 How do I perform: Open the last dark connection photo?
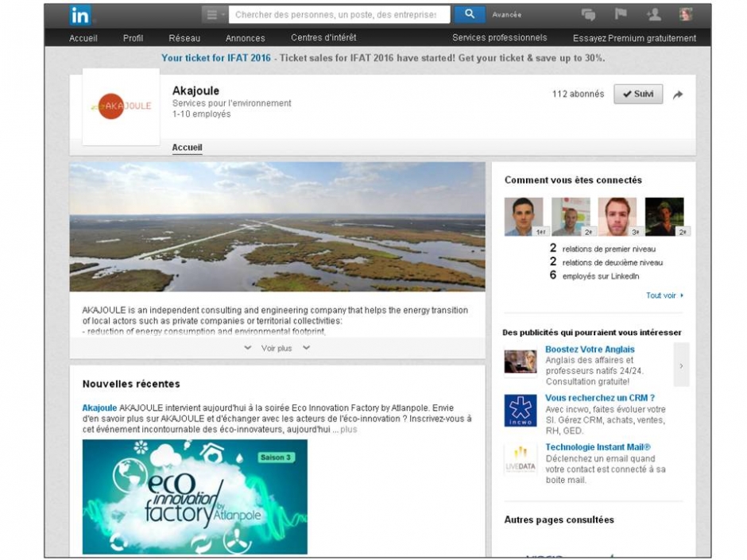[664, 217]
